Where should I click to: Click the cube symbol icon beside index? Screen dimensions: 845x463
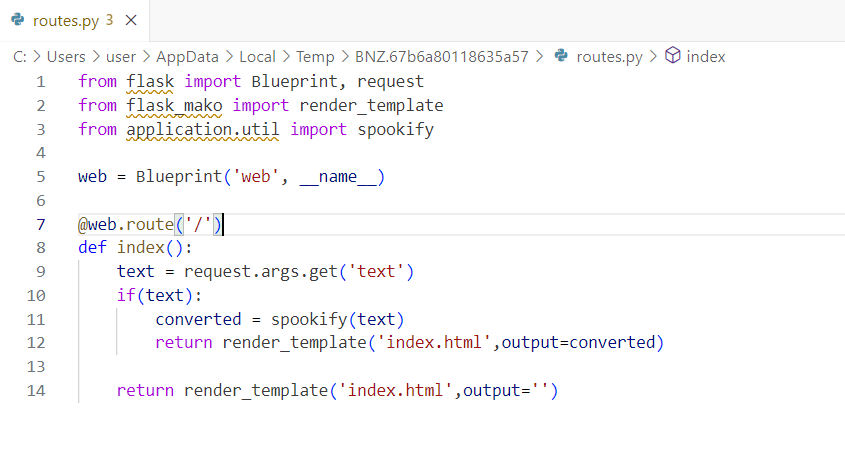(x=673, y=55)
